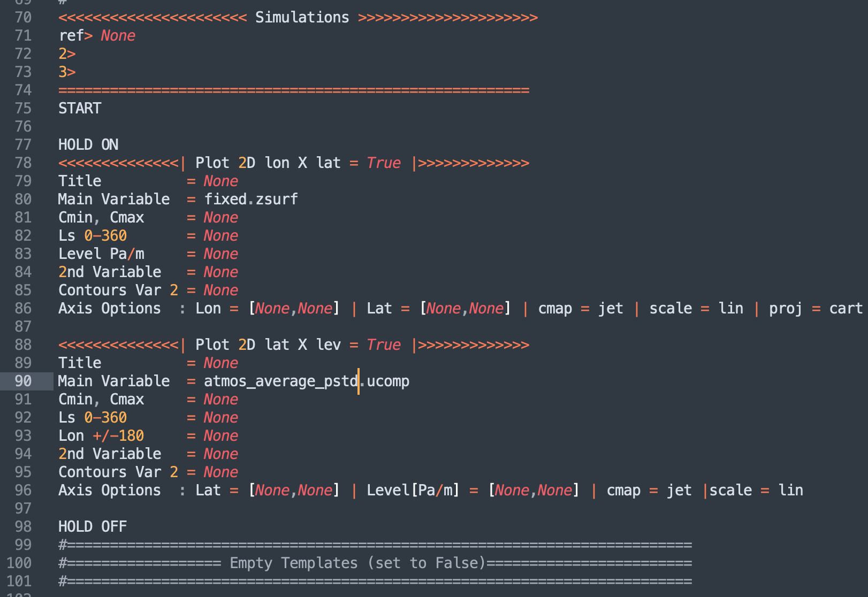Click 'atmos_average_pstd' in line 90
The width and height of the screenshot is (868, 597).
click(281, 381)
